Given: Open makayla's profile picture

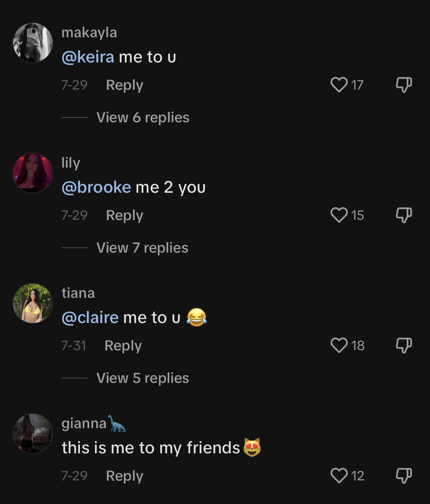Looking at the screenshot, I should pyautogui.click(x=33, y=43).
